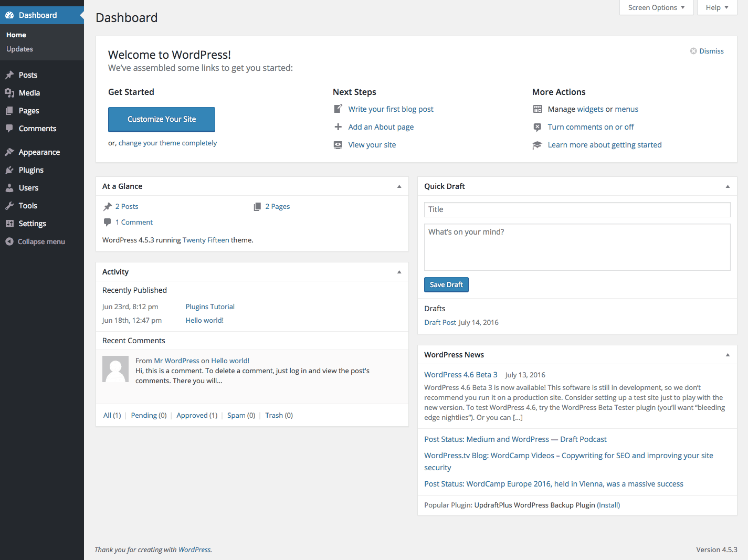Focus the Quick Draft Title field
The height and width of the screenshot is (560, 748).
point(577,209)
